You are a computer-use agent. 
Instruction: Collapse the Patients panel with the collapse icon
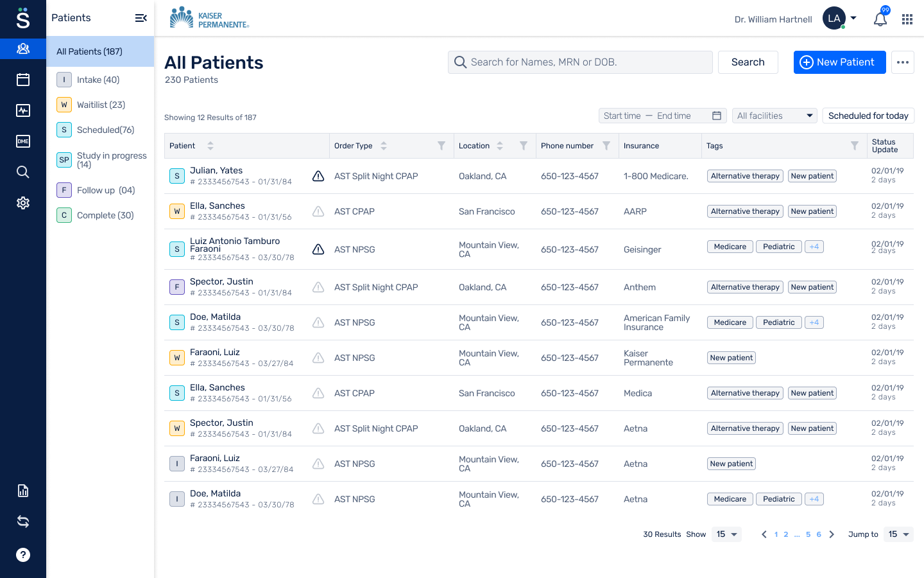(x=141, y=18)
